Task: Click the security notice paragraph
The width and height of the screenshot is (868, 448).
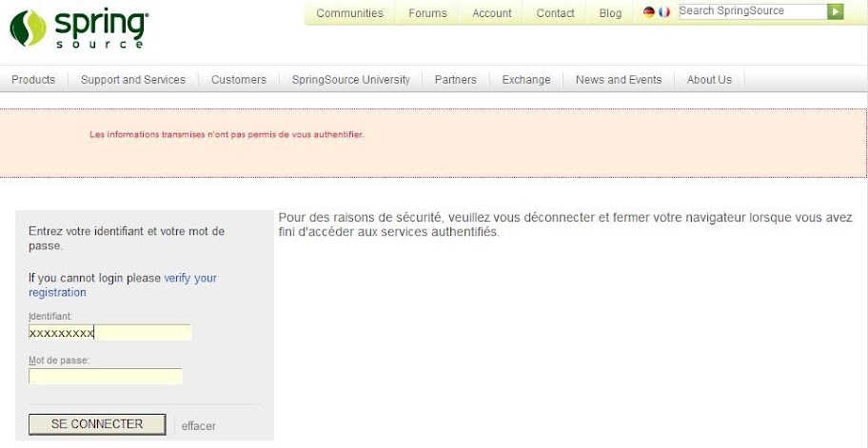Action: coord(565,224)
